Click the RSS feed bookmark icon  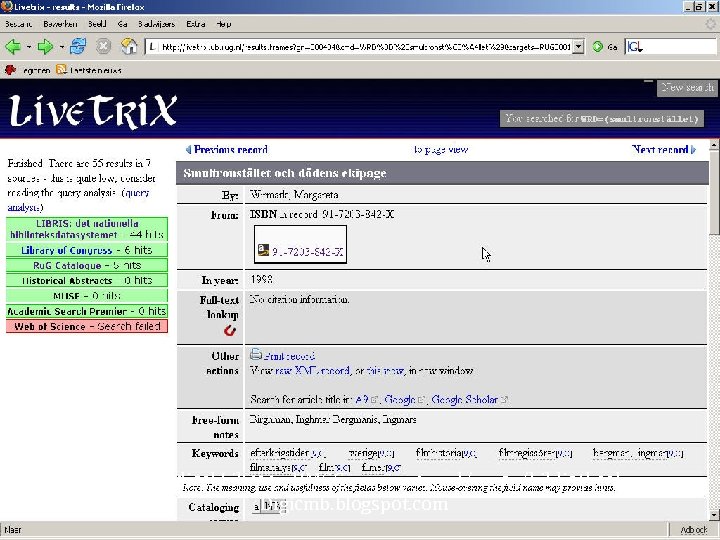[x=61, y=69]
